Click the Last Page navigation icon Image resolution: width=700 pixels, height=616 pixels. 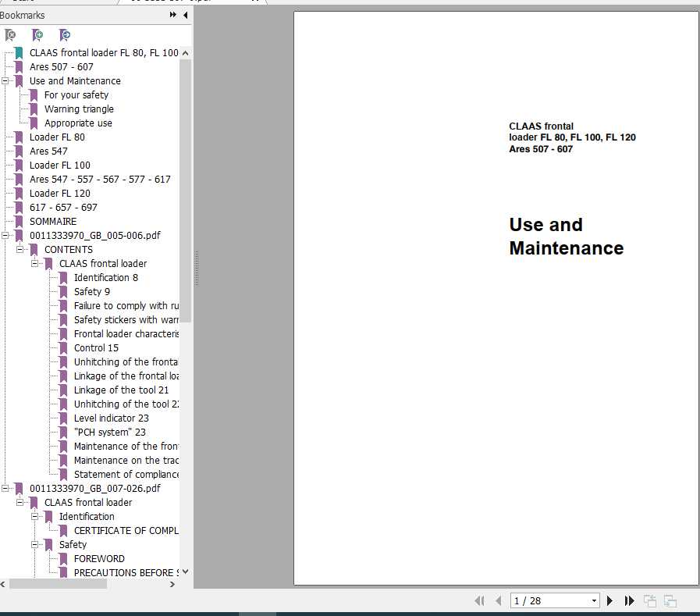point(630,600)
